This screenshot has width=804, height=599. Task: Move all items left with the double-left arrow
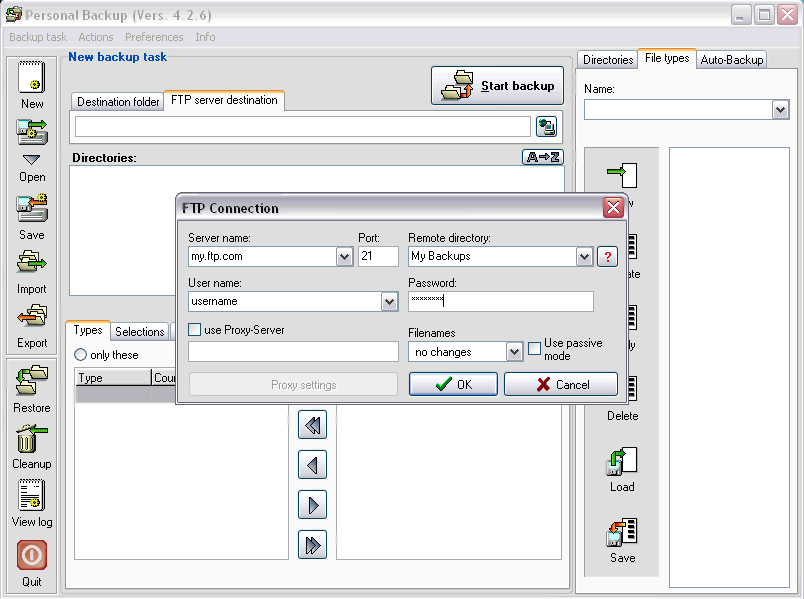tap(312, 425)
